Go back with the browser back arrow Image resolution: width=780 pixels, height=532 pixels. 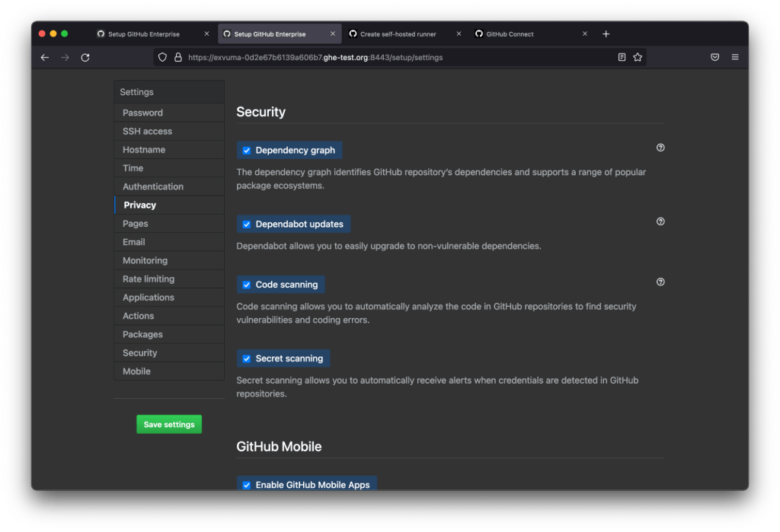(45, 58)
